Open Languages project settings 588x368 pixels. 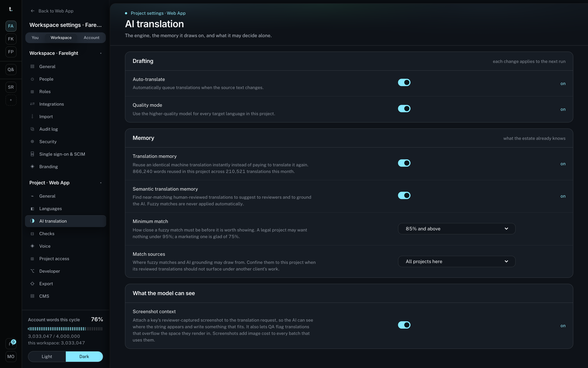point(65,209)
